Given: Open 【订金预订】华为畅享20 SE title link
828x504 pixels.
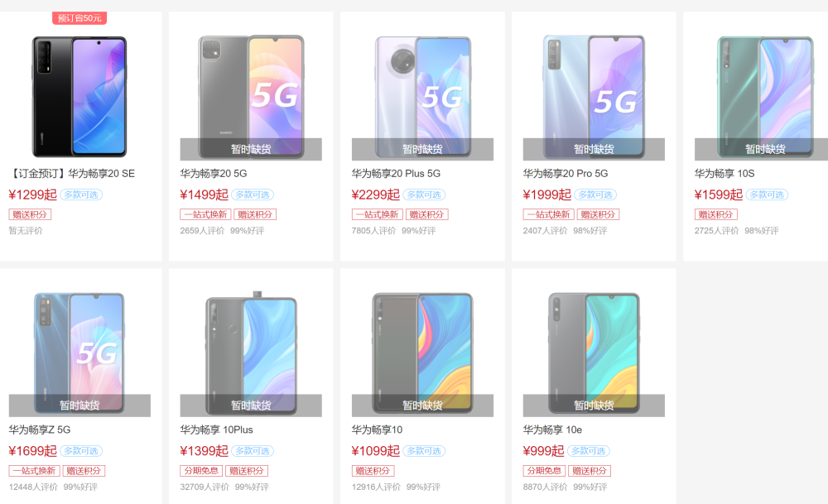Looking at the screenshot, I should [72, 174].
